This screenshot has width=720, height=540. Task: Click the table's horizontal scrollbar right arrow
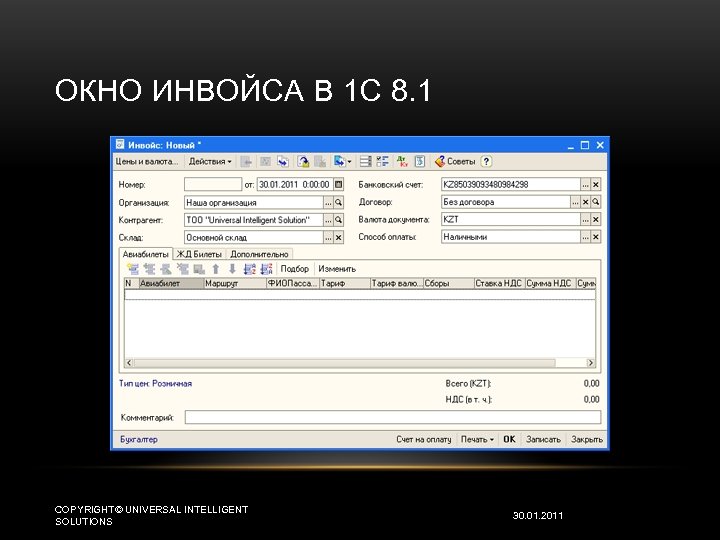click(591, 363)
